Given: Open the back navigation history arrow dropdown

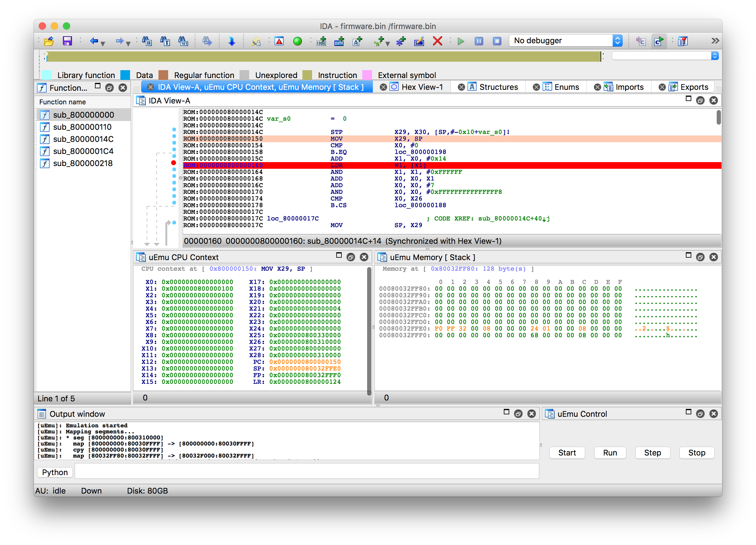Looking at the screenshot, I should (x=103, y=43).
